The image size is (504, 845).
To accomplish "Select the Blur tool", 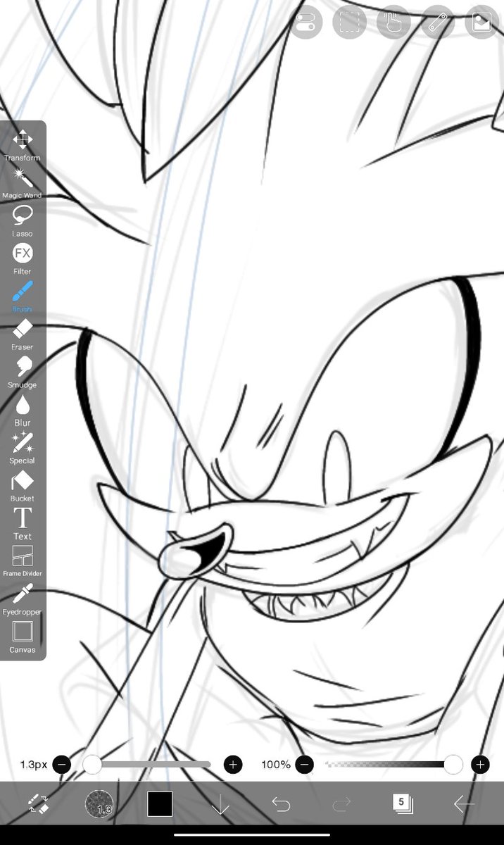I will point(23,410).
